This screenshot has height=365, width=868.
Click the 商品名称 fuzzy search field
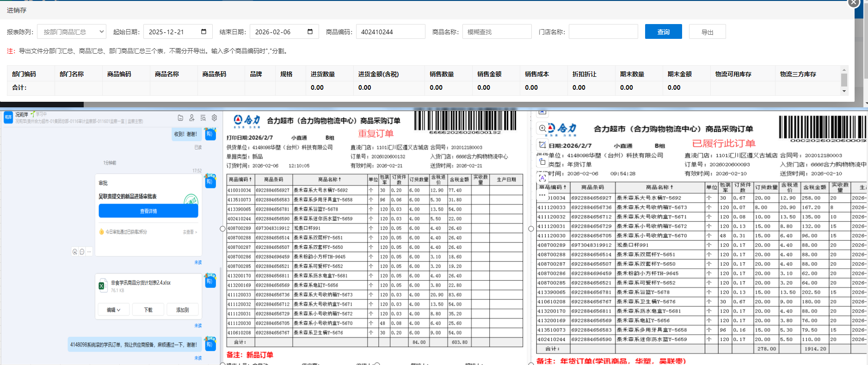tap(497, 32)
